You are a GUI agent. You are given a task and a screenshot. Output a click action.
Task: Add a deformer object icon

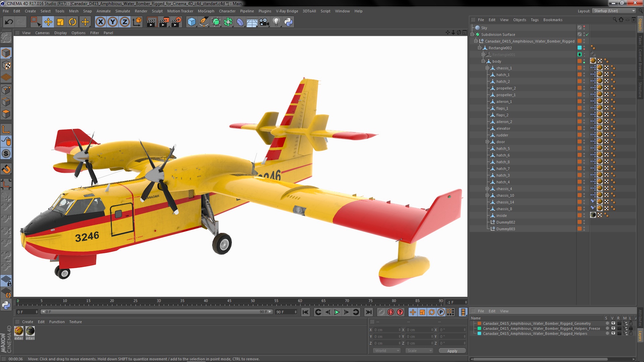tap(240, 22)
